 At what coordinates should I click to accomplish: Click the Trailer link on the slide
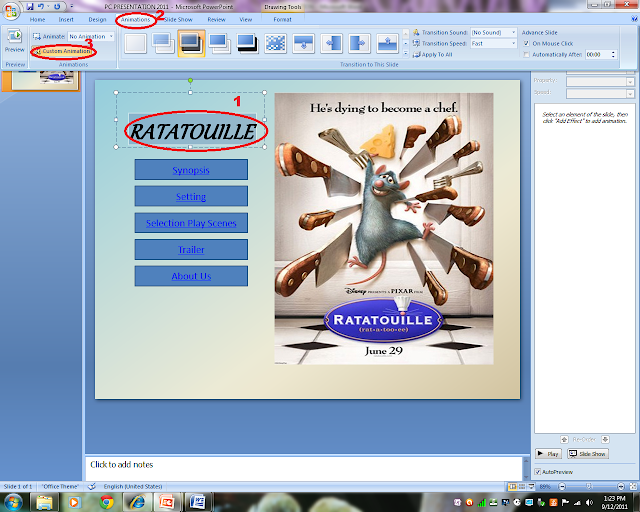191,249
